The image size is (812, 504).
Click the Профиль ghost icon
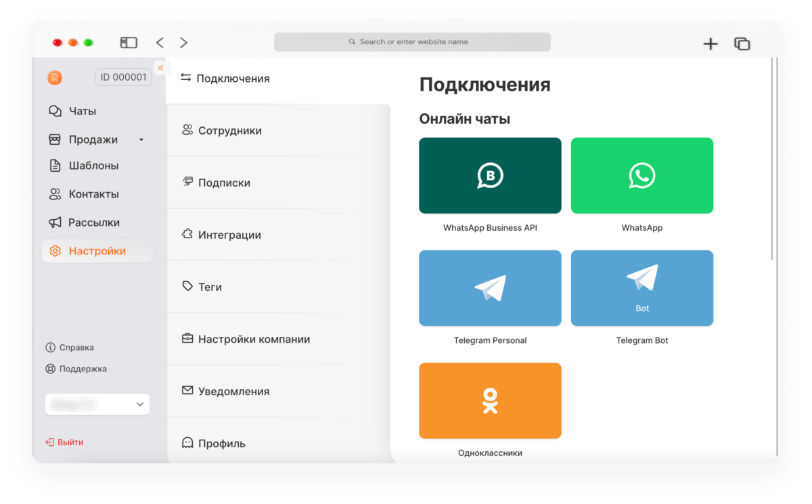pos(187,443)
